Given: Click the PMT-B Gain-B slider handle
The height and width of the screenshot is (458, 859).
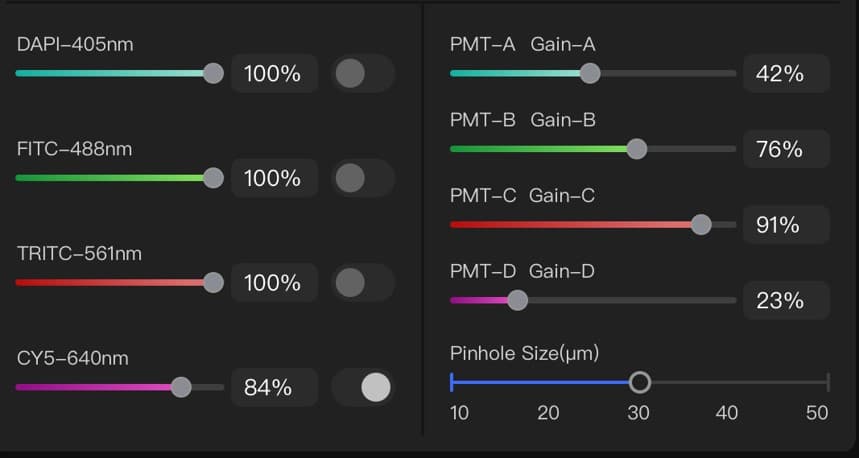Looking at the screenshot, I should coord(636,149).
